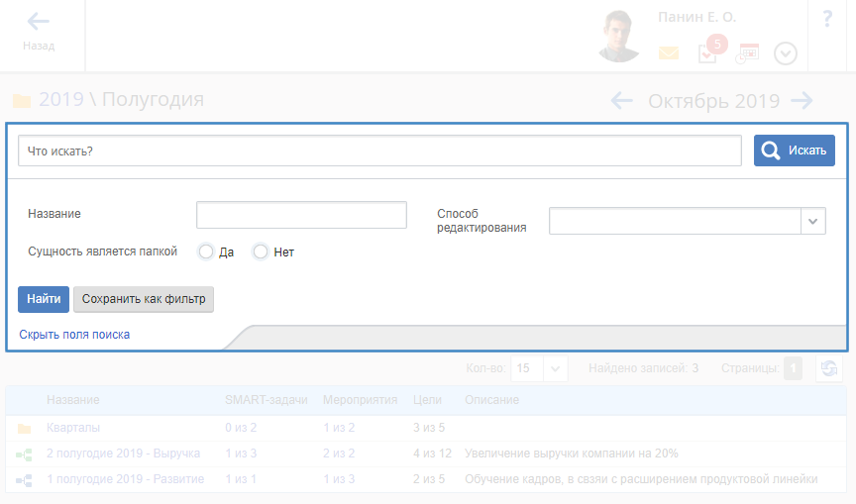The image size is (856, 504).
Task: Go to previous month before Октябрь 2019
Action: click(621, 100)
